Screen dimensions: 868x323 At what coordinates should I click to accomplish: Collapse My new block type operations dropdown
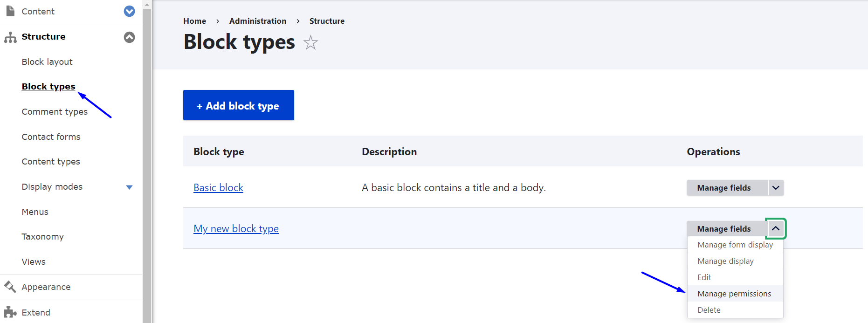776,228
